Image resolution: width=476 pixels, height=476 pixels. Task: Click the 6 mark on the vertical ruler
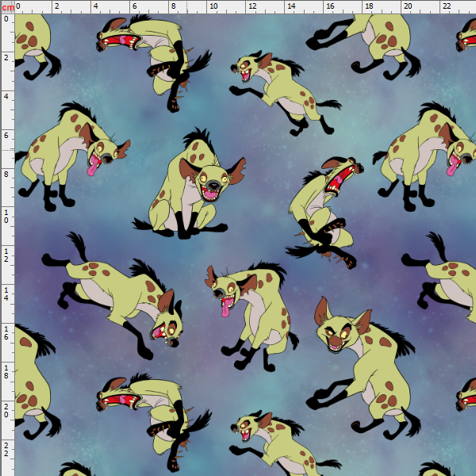point(6,135)
